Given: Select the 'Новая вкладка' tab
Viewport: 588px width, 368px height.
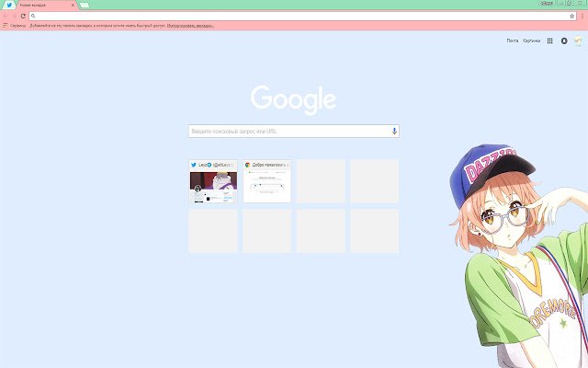Looking at the screenshot, I should click(x=46, y=5).
